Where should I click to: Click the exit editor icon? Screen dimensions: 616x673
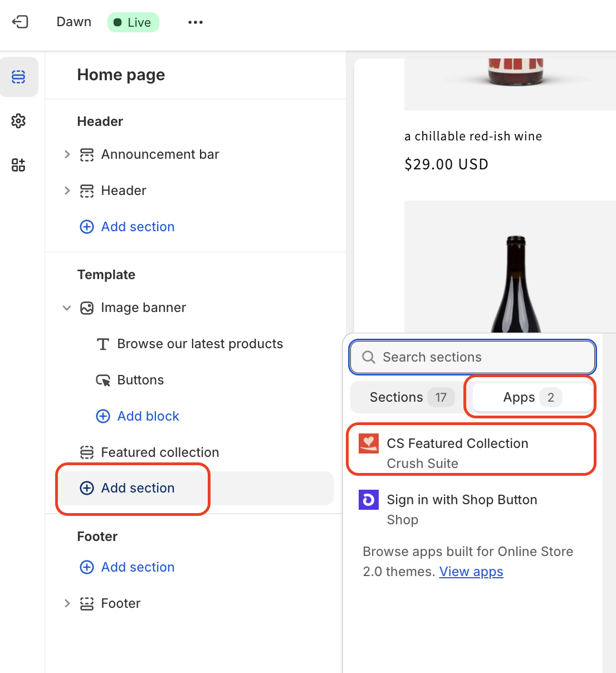(x=20, y=22)
